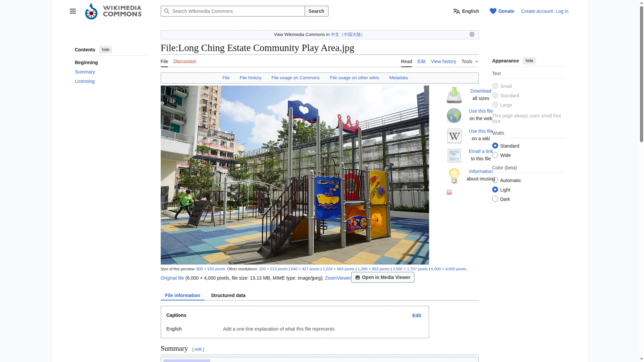This screenshot has width=644, height=362.
Task: Go to Beginning in contents
Action: tap(86, 63)
